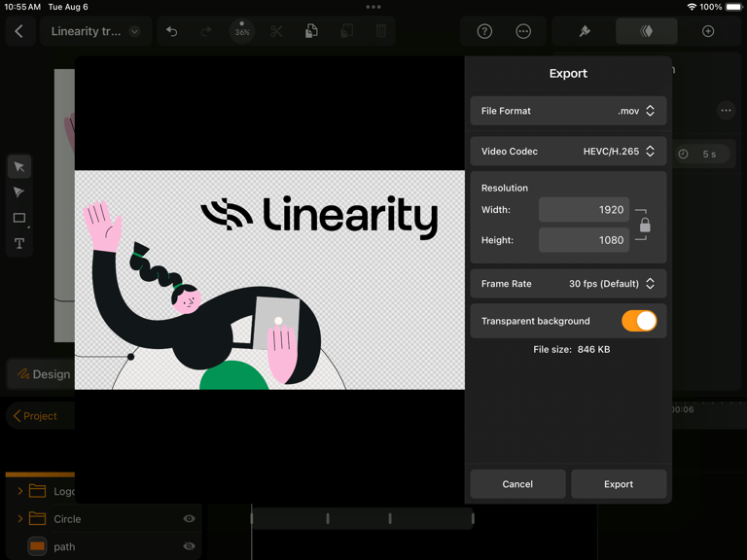Select the path layer thumbnail

click(37, 546)
